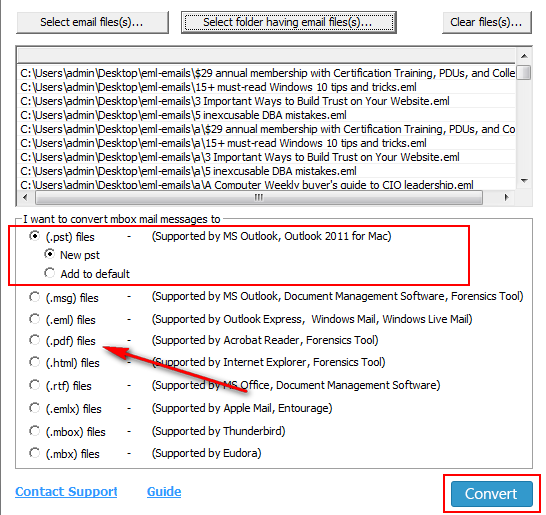Select (.msg) files radio button
The height and width of the screenshot is (515, 546).
(34, 297)
